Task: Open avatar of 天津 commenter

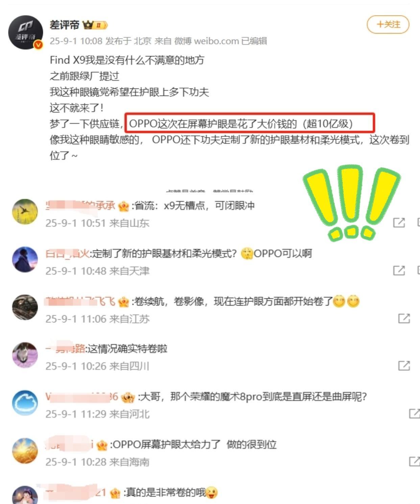Action: (25, 260)
